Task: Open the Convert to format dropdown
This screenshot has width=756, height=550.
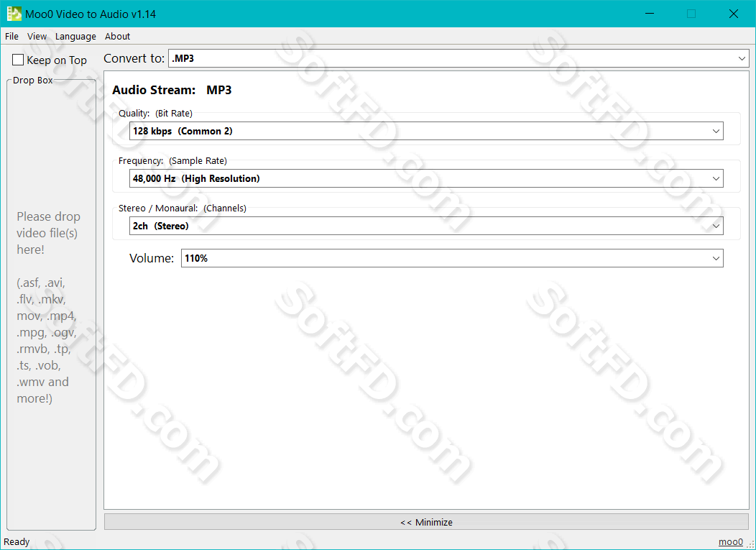Action: pyautogui.click(x=458, y=58)
